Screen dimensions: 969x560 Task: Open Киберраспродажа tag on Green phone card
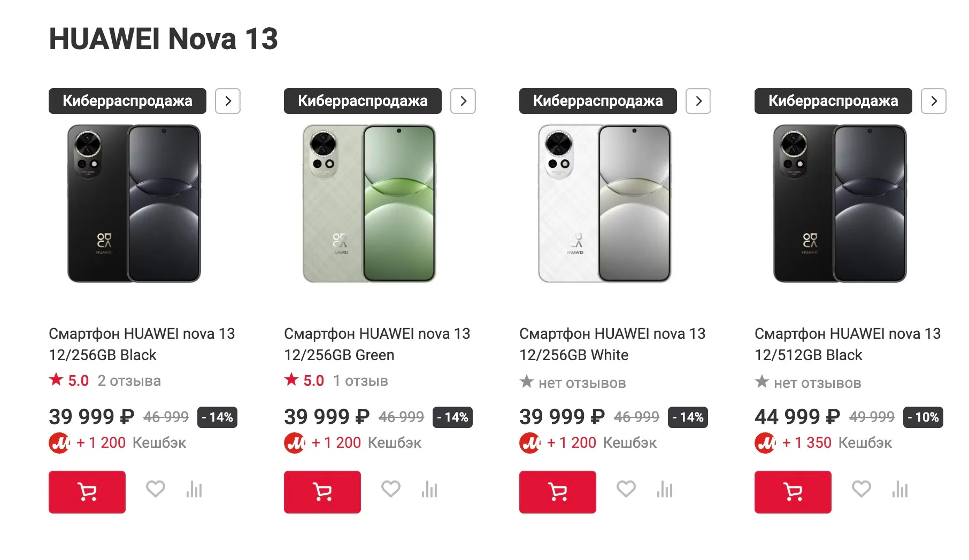click(363, 101)
